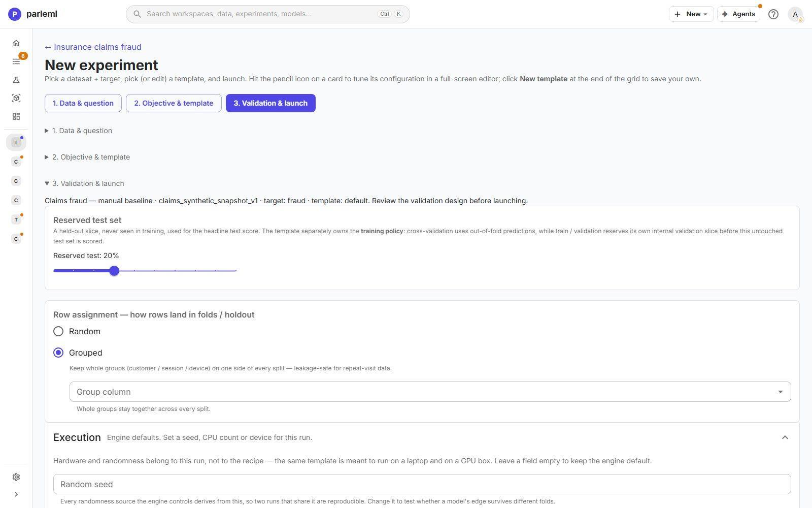Collapse the Execution section chevron
This screenshot has width=812, height=508.
click(785, 437)
